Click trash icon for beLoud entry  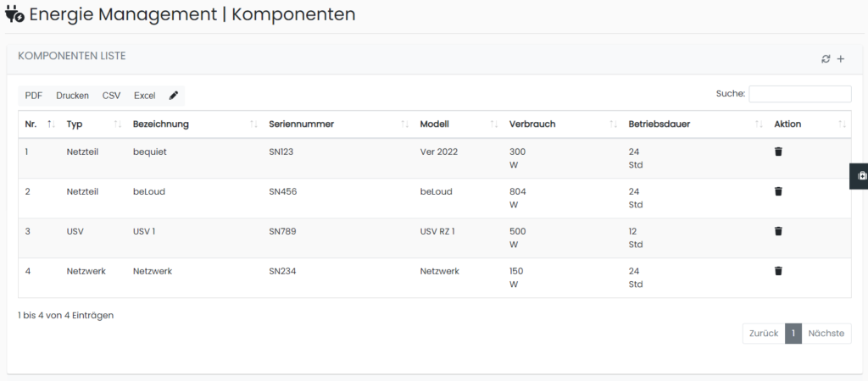778,191
